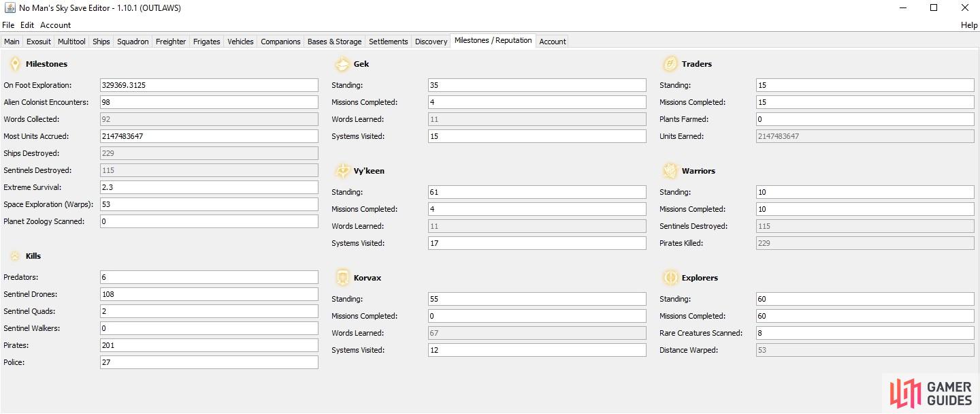Switch to the Exosuit tab
Viewport: 980px width, 414px height.
(39, 42)
